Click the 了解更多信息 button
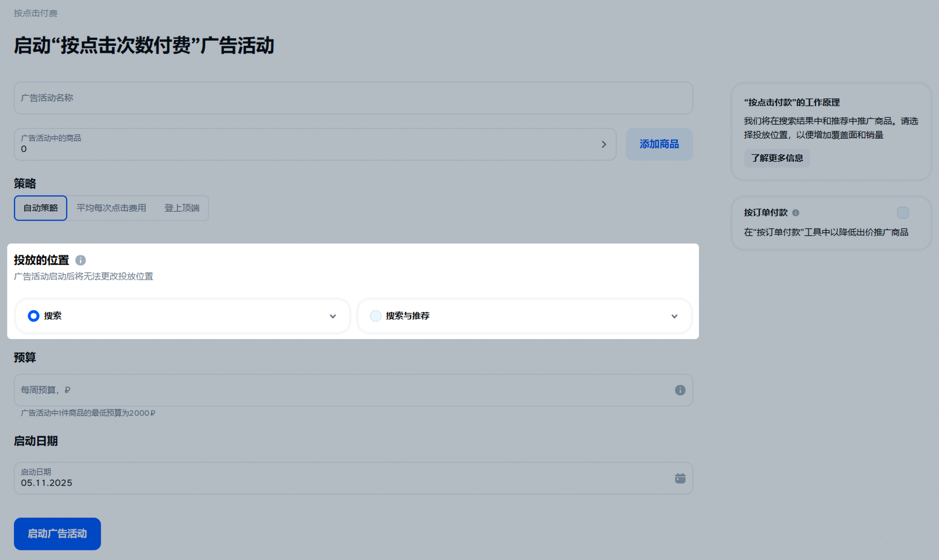The height and width of the screenshot is (560, 939). 777,158
